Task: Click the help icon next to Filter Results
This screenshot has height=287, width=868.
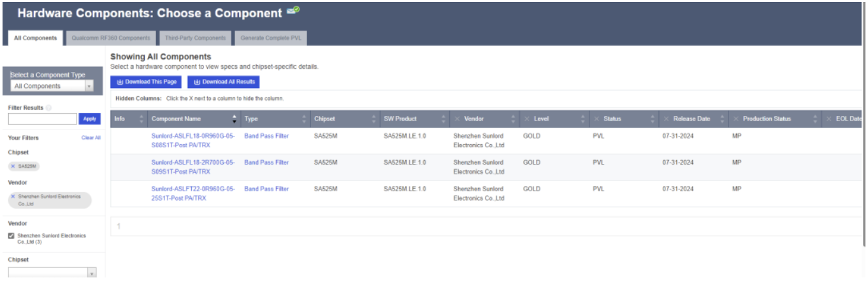Action: [x=49, y=108]
